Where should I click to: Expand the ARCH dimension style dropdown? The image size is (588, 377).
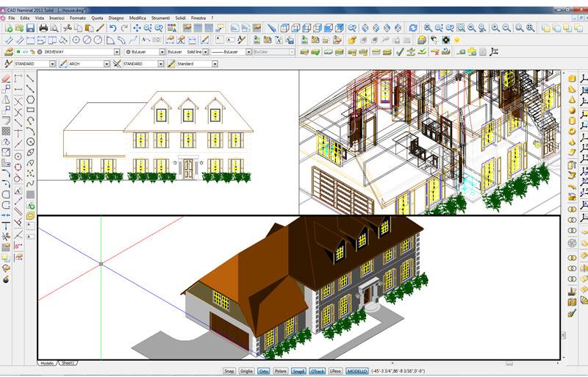pyautogui.click(x=106, y=64)
